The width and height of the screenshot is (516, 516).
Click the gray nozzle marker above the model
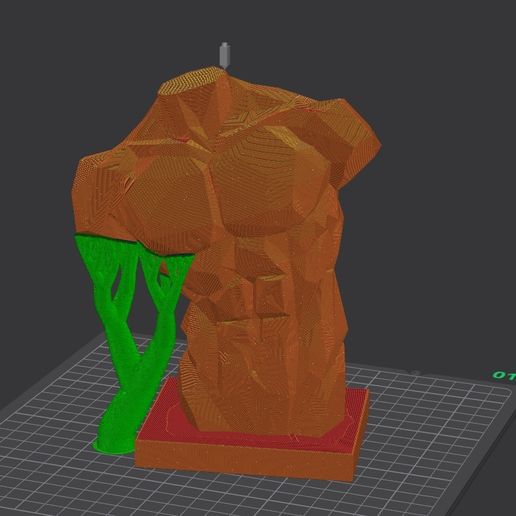(x=225, y=55)
